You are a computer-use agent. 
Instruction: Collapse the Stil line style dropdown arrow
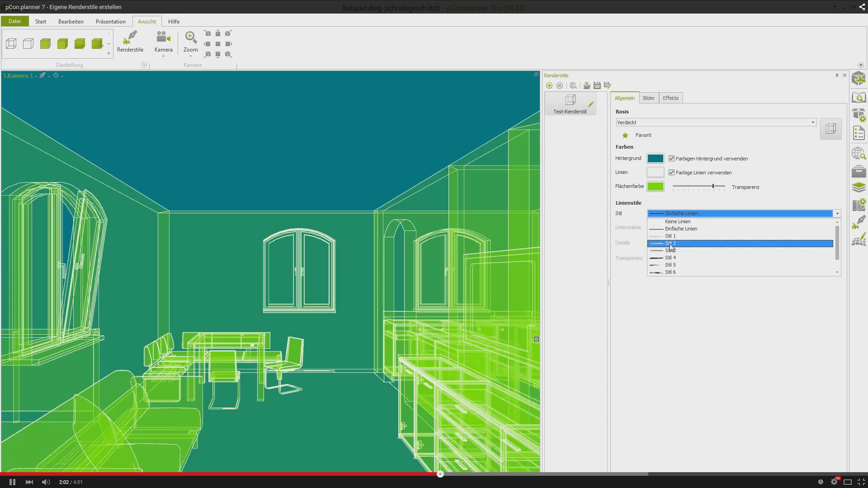[x=837, y=214]
